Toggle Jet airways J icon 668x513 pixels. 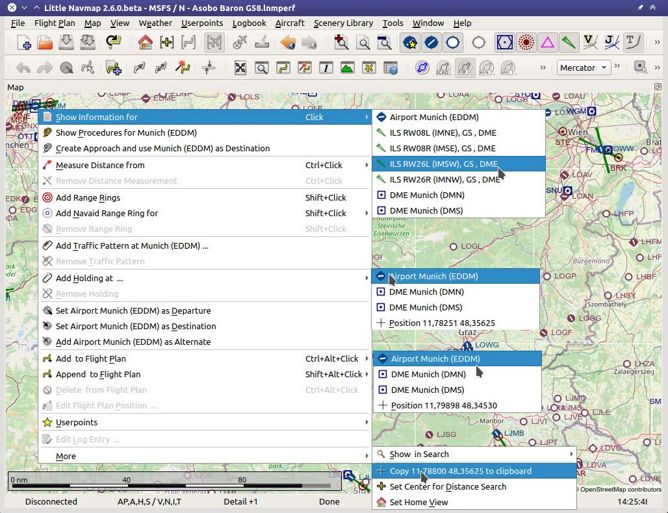612,43
